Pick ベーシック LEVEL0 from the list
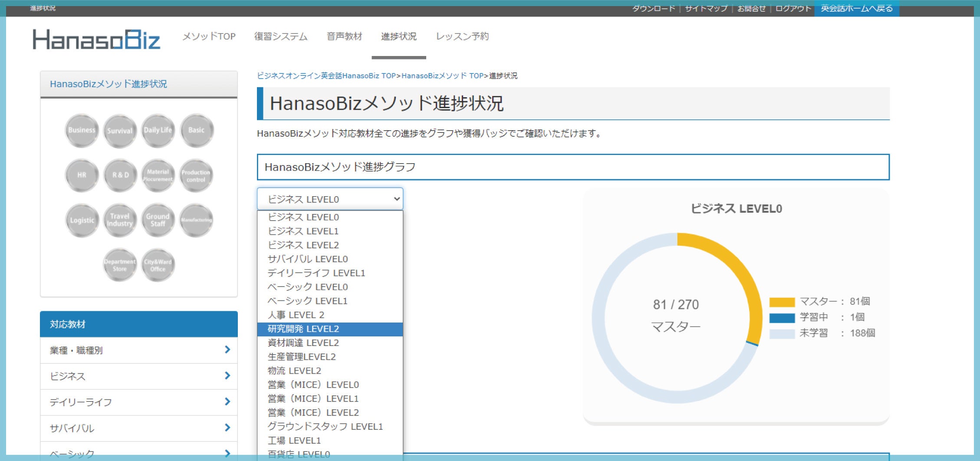This screenshot has width=980, height=461. pyautogui.click(x=330, y=287)
